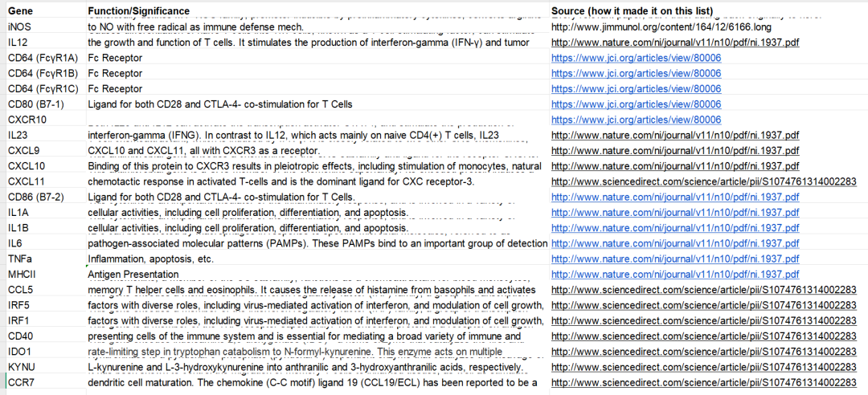Viewport: 868px width, 395px height.
Task: Open the jci.org link in CXCR10 row
Action: (x=636, y=120)
